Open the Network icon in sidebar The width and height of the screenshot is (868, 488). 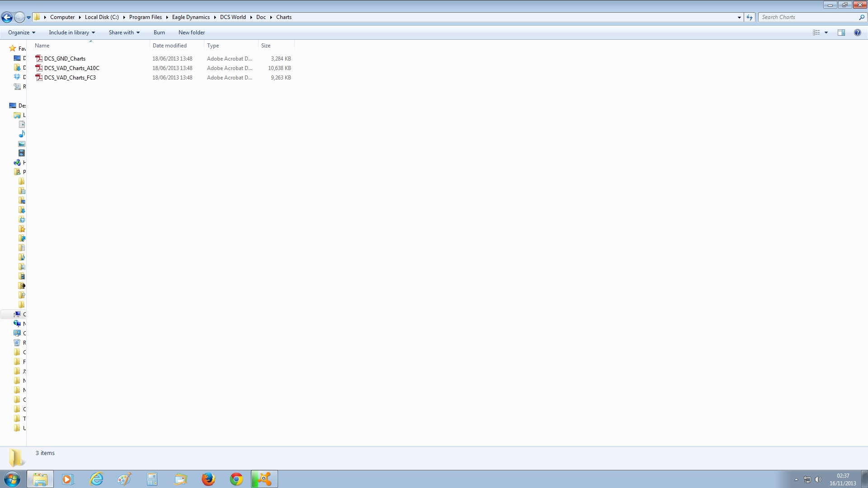pos(17,324)
